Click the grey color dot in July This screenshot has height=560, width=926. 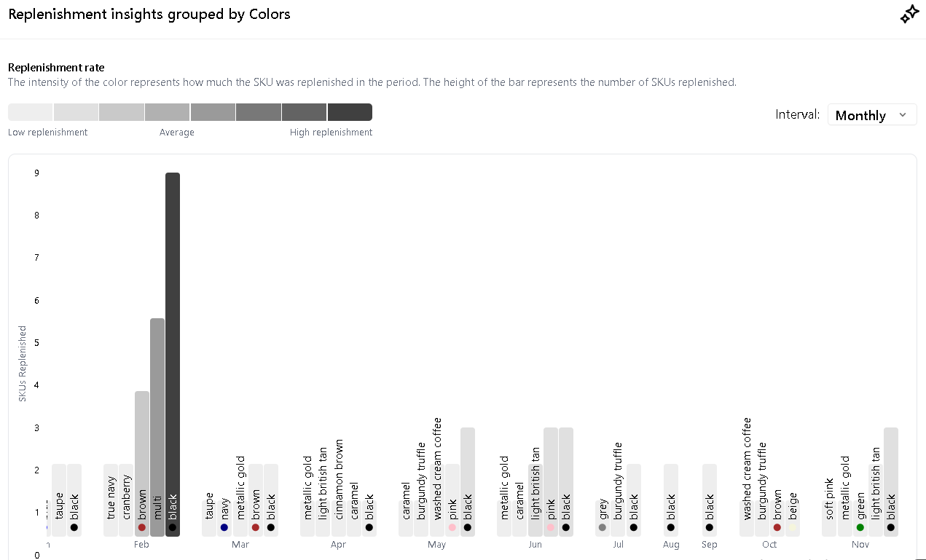pyautogui.click(x=603, y=527)
